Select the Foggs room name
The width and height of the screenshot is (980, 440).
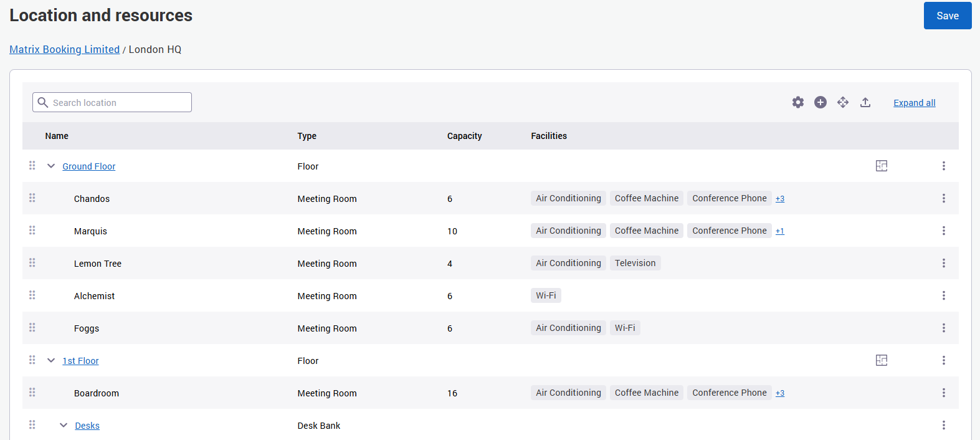pyautogui.click(x=87, y=328)
